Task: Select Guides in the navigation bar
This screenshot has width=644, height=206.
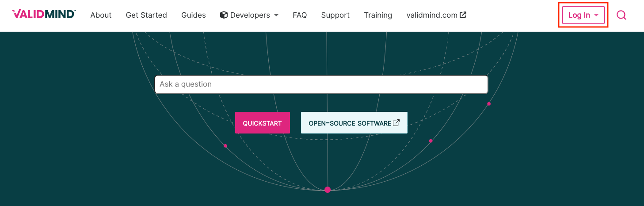Action: (194, 15)
